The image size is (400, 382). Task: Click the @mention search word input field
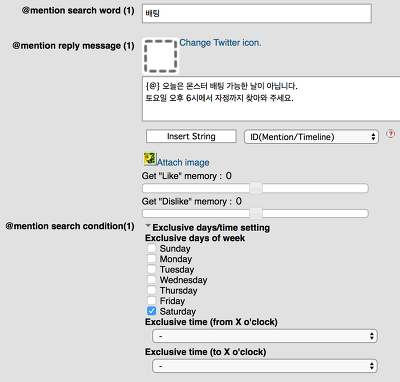click(257, 13)
